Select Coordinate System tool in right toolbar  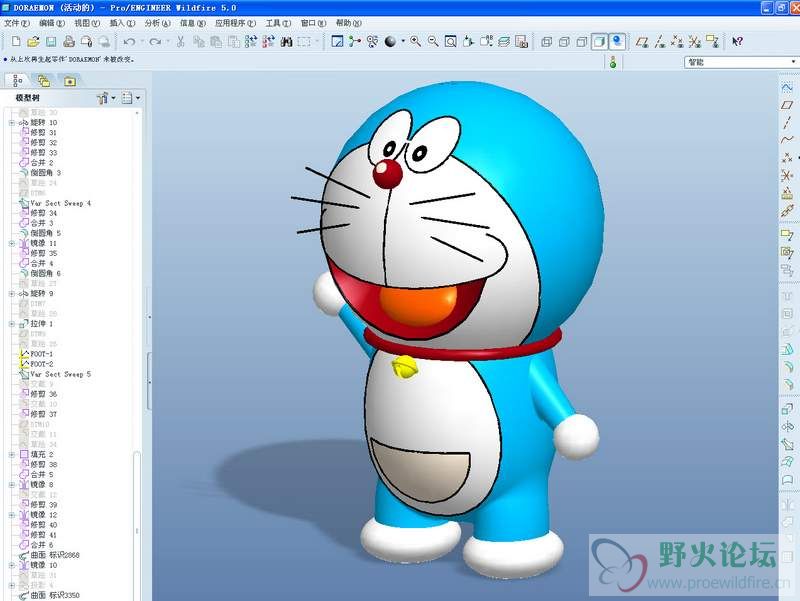tap(787, 176)
